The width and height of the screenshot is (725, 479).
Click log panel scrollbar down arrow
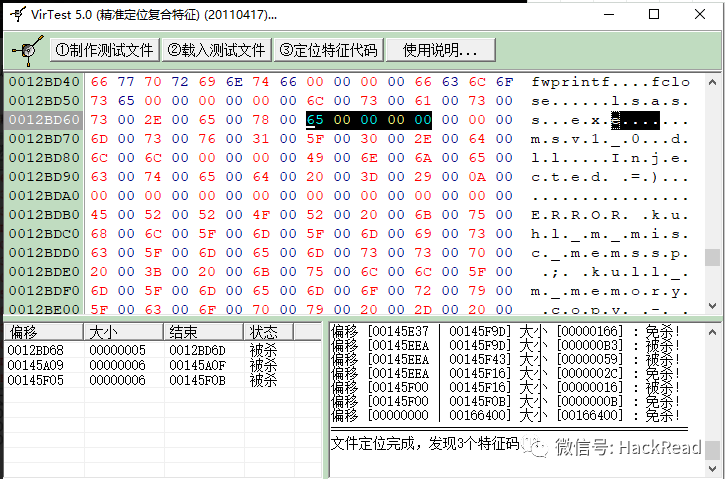tap(712, 468)
